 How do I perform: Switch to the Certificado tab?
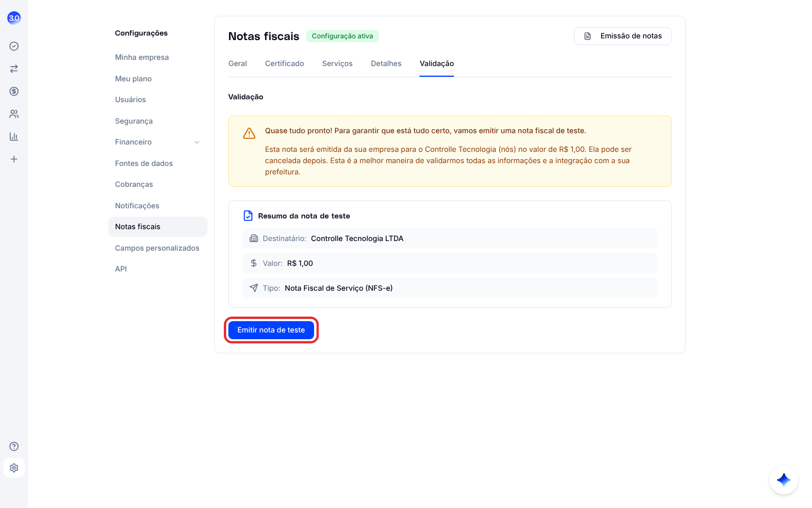[285, 64]
